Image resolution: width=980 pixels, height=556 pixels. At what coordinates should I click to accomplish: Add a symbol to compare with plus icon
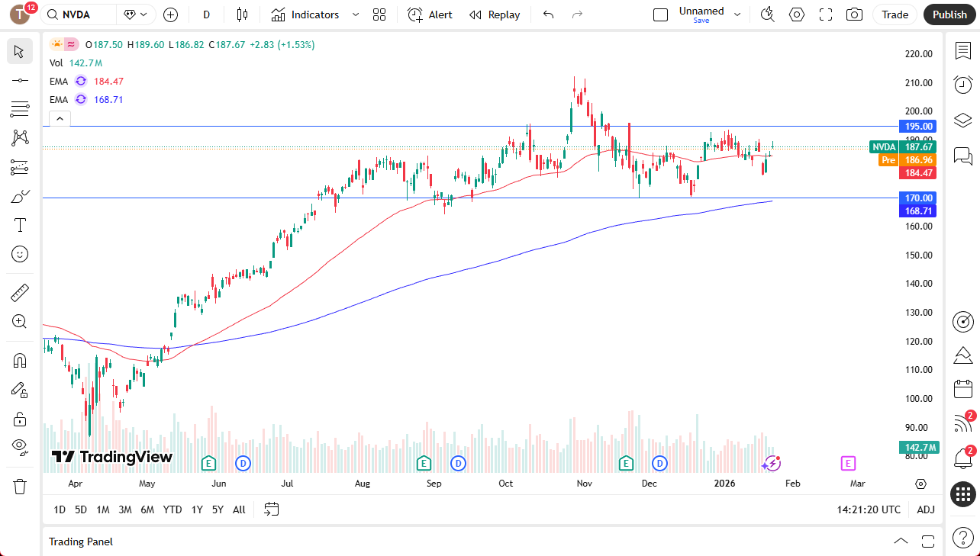pyautogui.click(x=170, y=14)
